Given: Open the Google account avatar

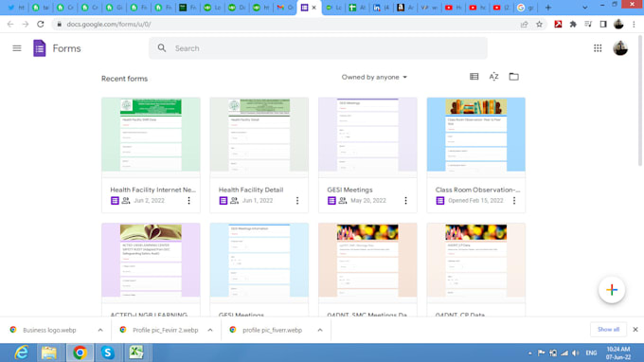Looking at the screenshot, I should pyautogui.click(x=620, y=48).
